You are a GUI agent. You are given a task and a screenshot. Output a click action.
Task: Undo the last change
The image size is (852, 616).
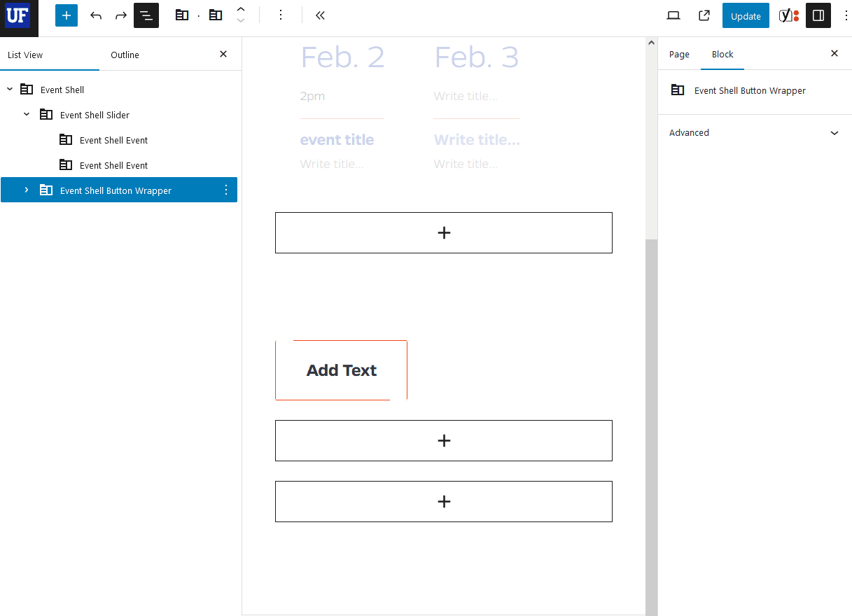coord(96,15)
